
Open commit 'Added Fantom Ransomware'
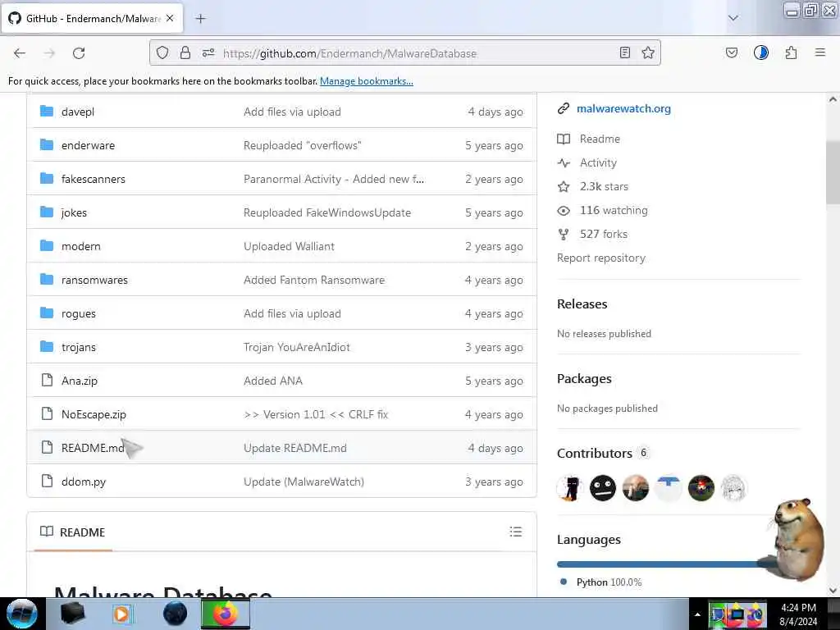coord(314,281)
